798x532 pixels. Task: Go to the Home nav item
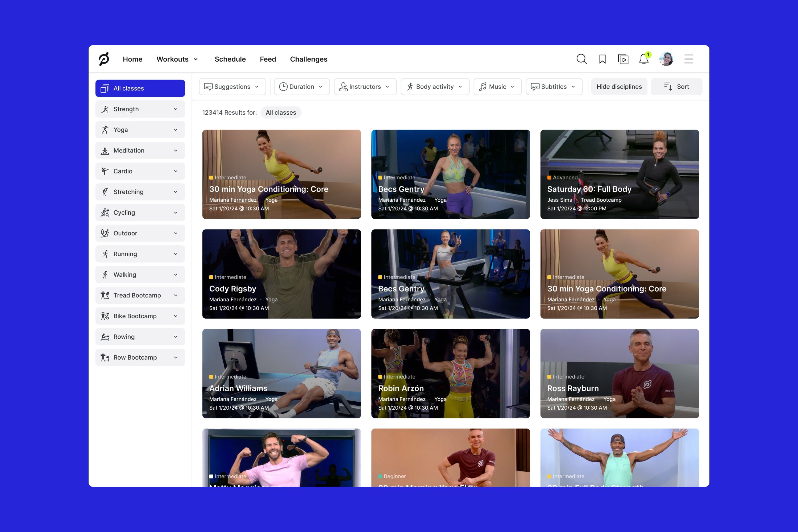pyautogui.click(x=132, y=59)
